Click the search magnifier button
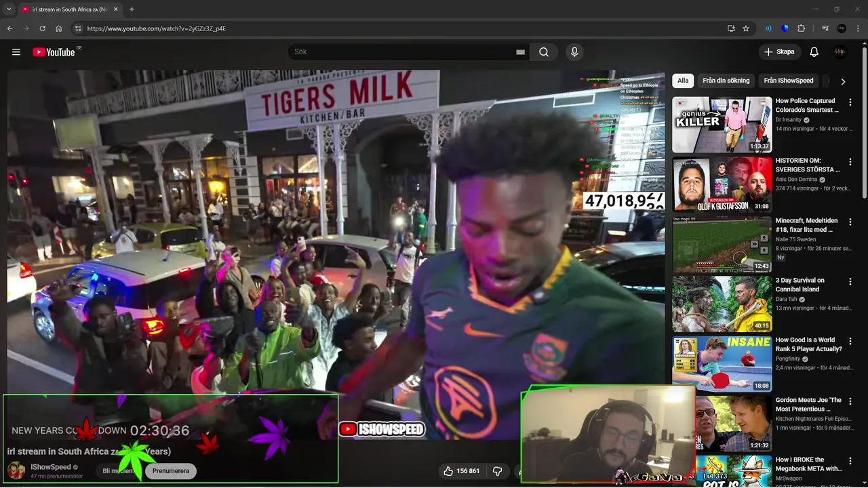Image resolution: width=868 pixels, height=488 pixels. 544,52
